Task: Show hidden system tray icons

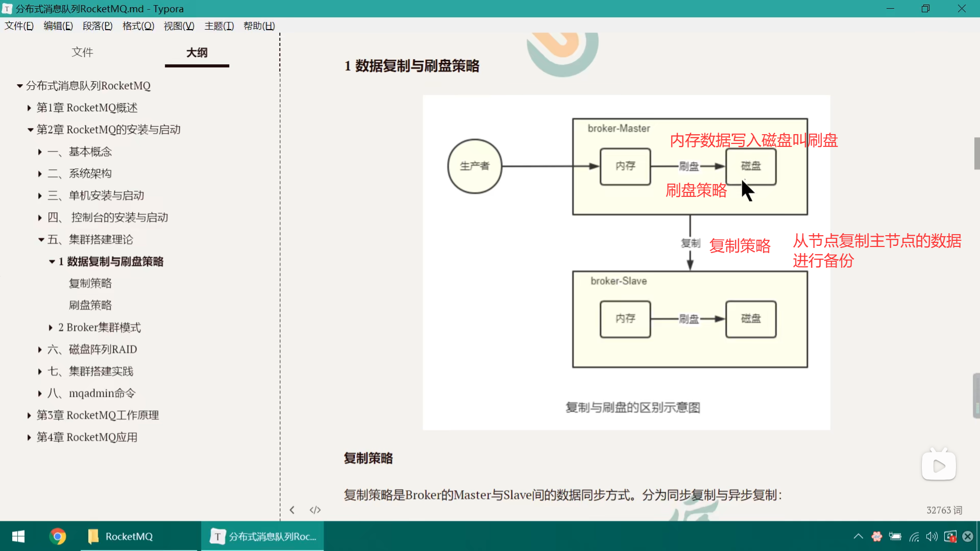Action: pos(858,536)
